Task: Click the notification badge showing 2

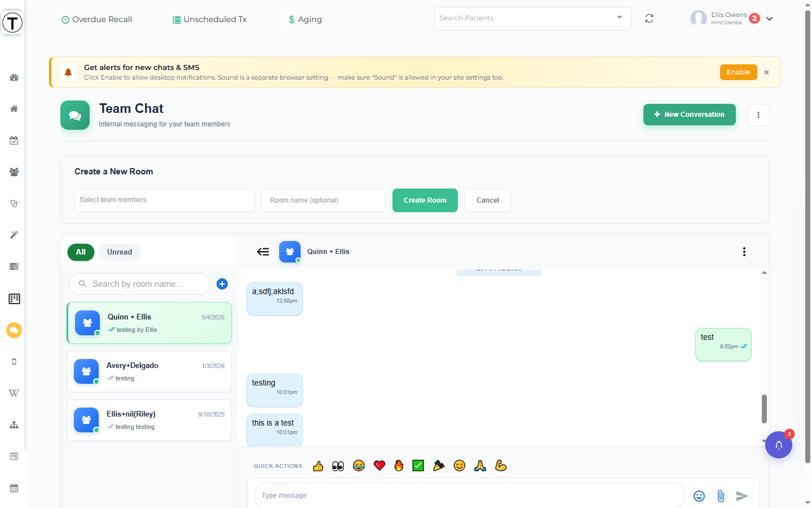Action: point(754,19)
